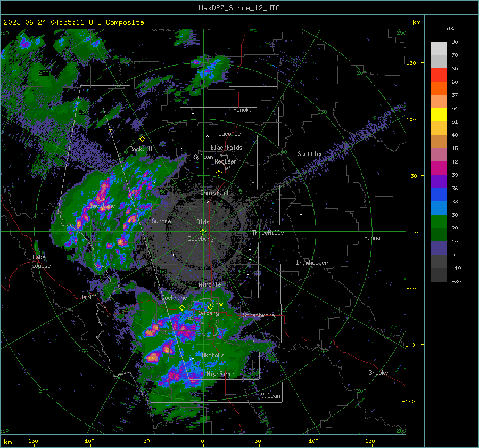This screenshot has width=479, height=448.
Task: Select the purple 36-39 dBZ legend swatch
Action: [439, 181]
